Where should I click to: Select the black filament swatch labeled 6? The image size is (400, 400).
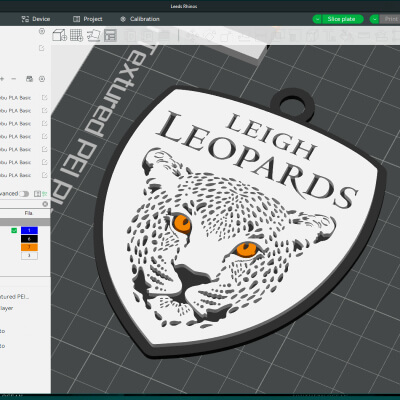coord(29,239)
